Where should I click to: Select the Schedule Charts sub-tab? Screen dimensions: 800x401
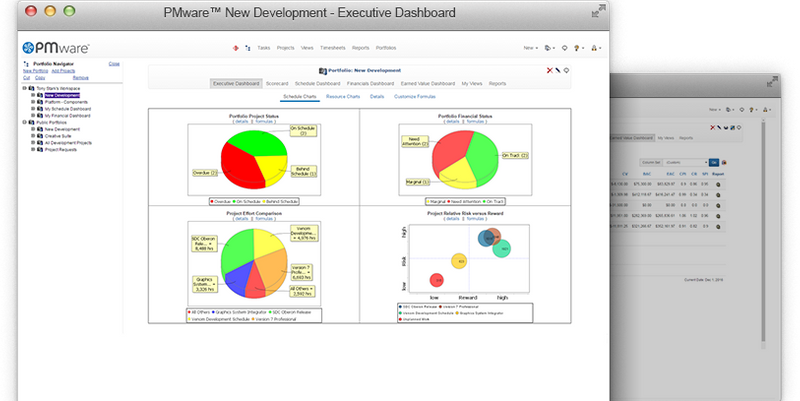(300, 96)
